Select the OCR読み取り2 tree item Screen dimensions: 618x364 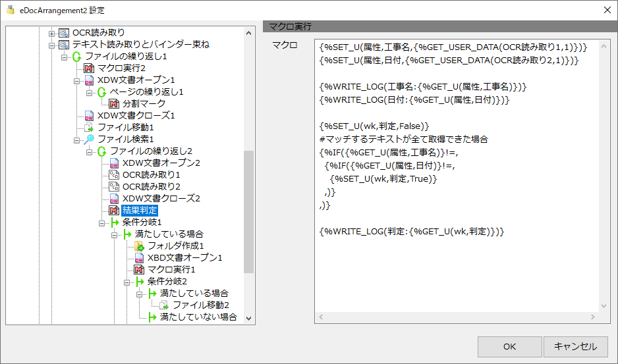152,187
